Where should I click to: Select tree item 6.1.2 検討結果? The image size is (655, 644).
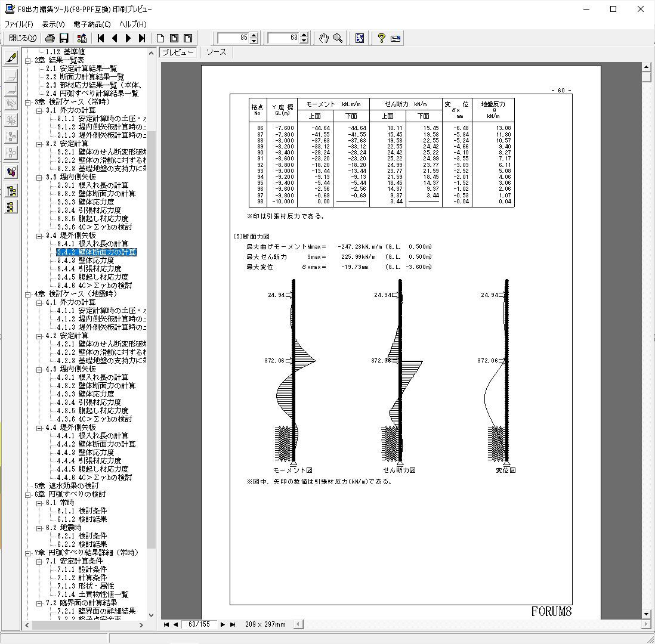pyautogui.click(x=82, y=519)
